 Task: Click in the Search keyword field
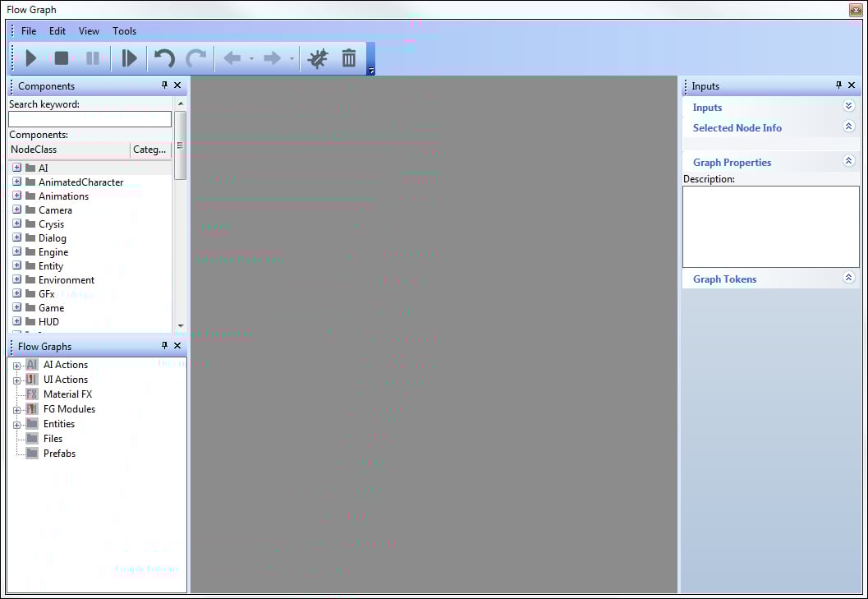point(90,119)
